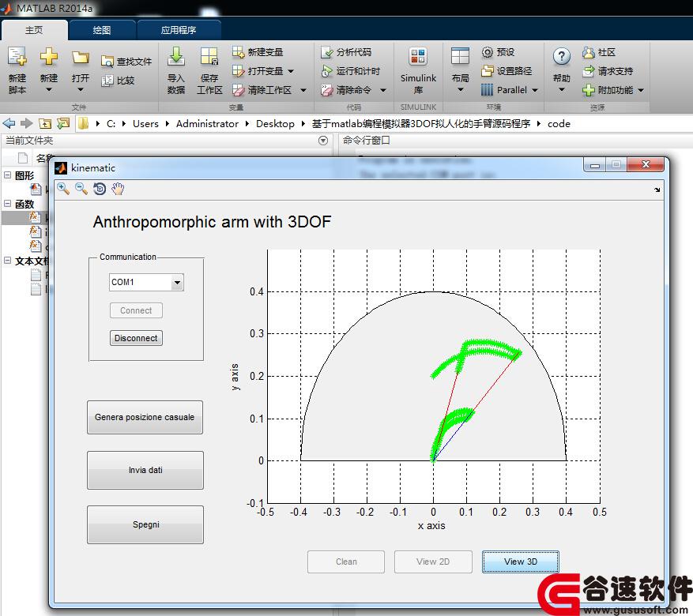
Task: Minimize the kinematic window
Action: (594, 165)
